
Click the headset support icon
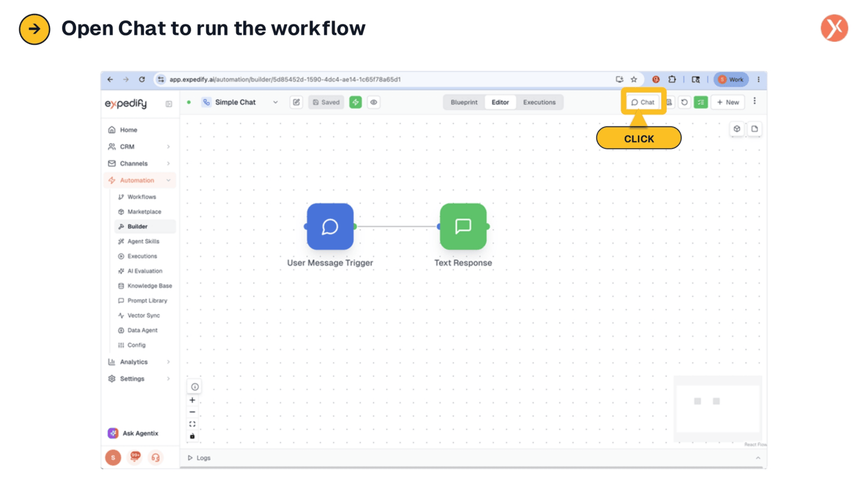click(156, 458)
